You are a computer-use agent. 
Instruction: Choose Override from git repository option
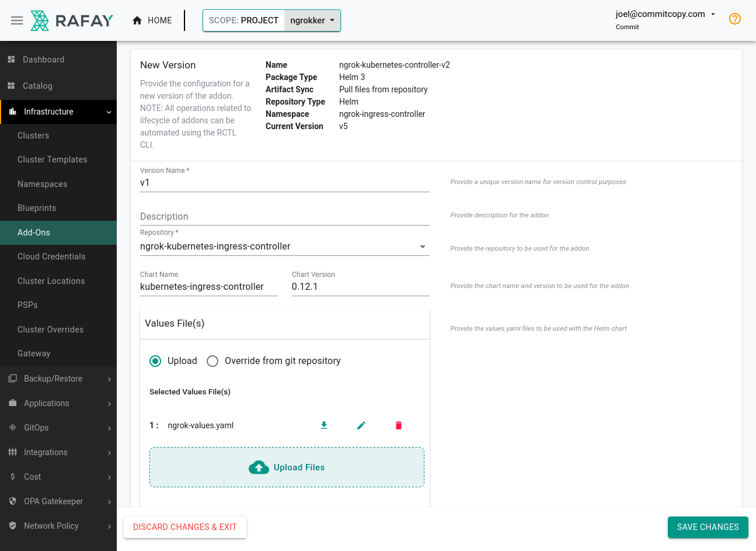click(x=212, y=361)
